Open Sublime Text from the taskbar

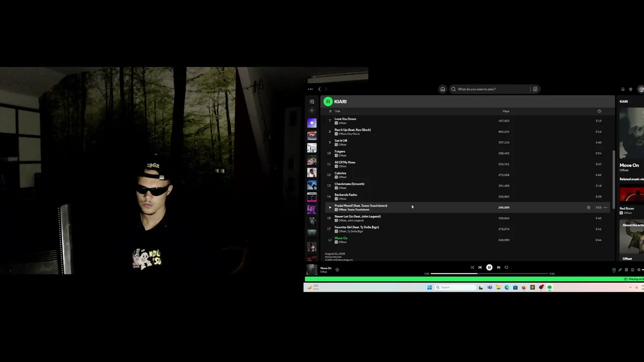[x=532, y=287]
